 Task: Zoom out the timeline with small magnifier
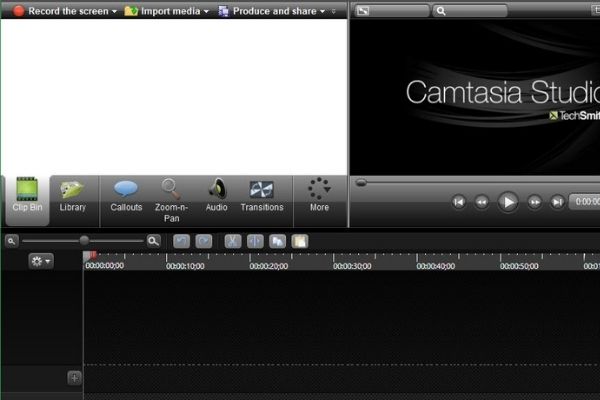[x=12, y=241]
